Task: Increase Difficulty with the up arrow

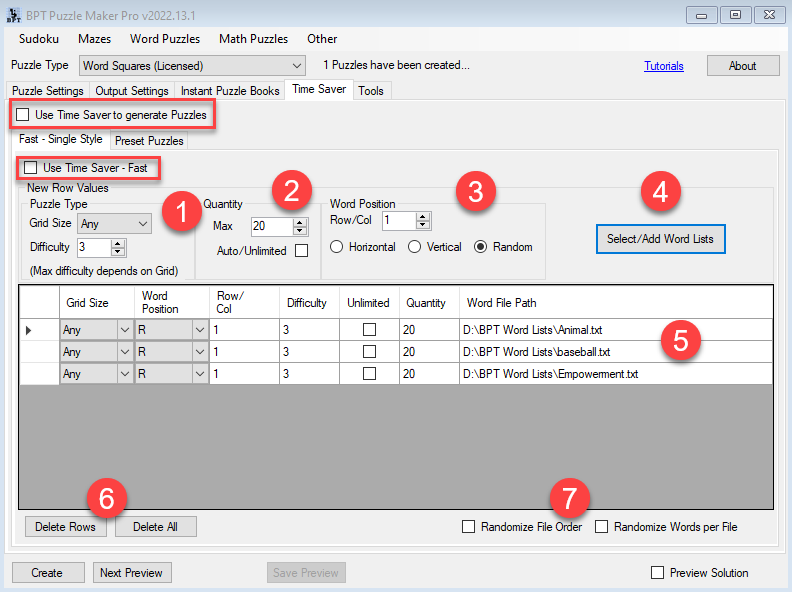Action: click(118, 243)
